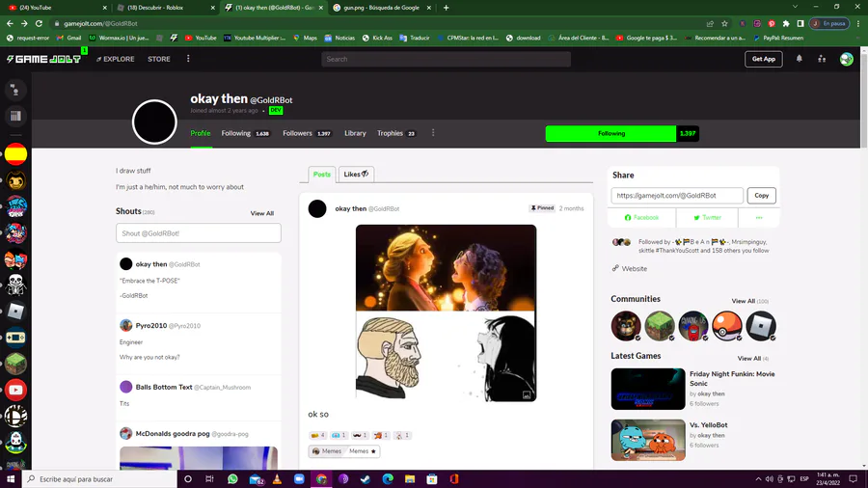
Task: Open the Pokeball community icon
Action: coord(727,325)
